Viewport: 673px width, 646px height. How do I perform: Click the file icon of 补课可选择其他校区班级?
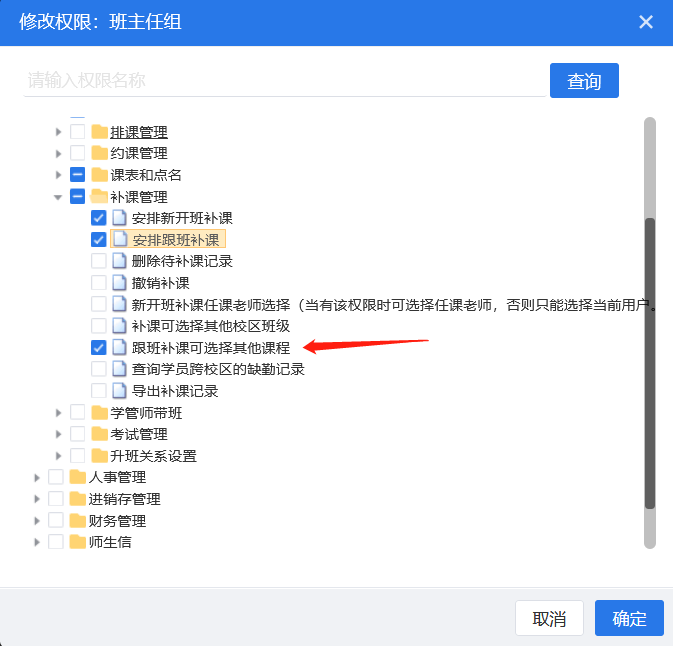click(x=119, y=326)
